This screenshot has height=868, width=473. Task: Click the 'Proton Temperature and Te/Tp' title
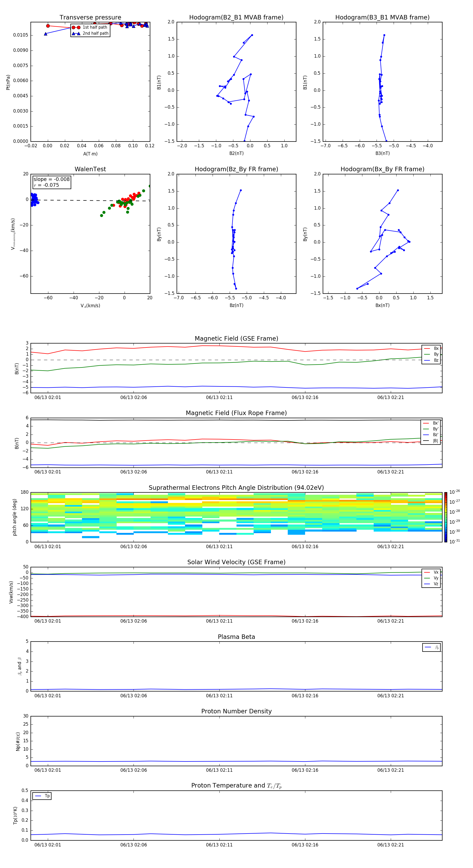[236, 785]
